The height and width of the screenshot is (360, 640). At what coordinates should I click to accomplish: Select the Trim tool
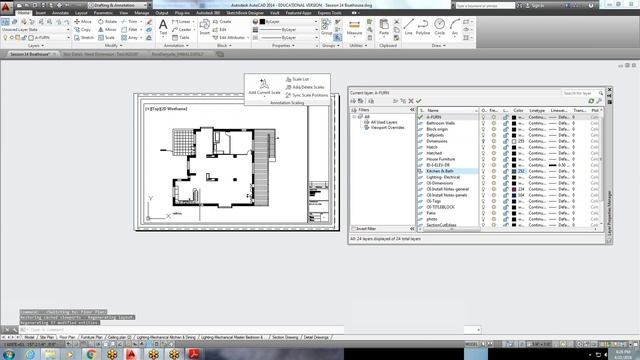(130, 22)
